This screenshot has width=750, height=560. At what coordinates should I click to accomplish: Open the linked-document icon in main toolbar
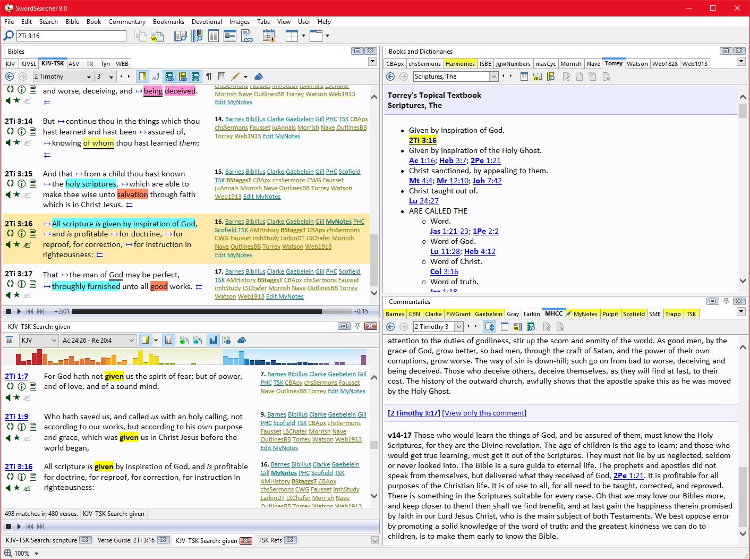point(247,36)
